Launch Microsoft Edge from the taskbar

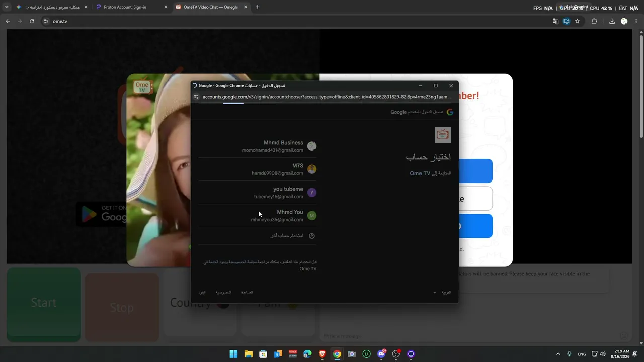pyautogui.click(x=307, y=354)
